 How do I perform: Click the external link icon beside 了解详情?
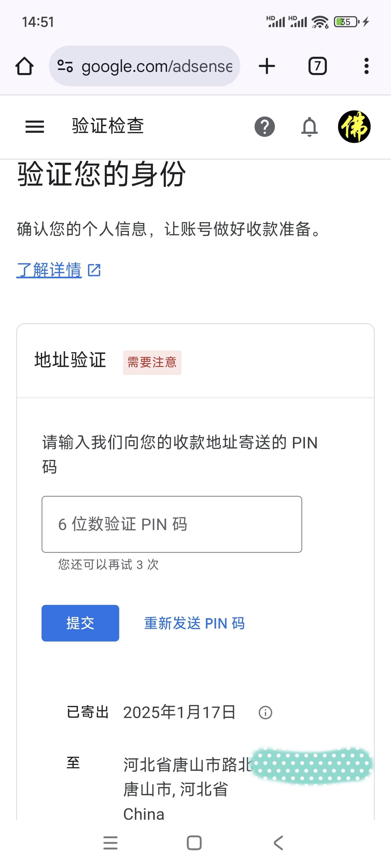pos(94,270)
